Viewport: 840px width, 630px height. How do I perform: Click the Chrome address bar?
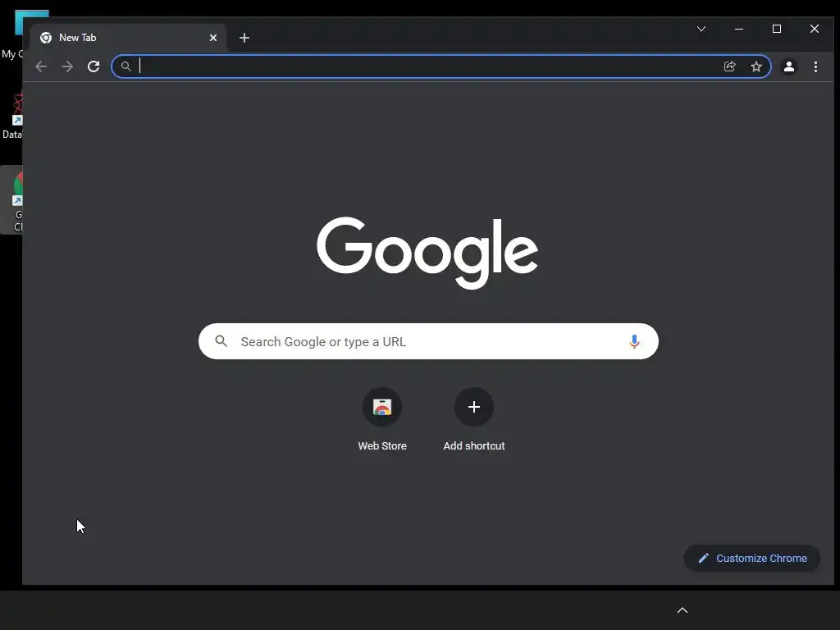pyautogui.click(x=441, y=66)
